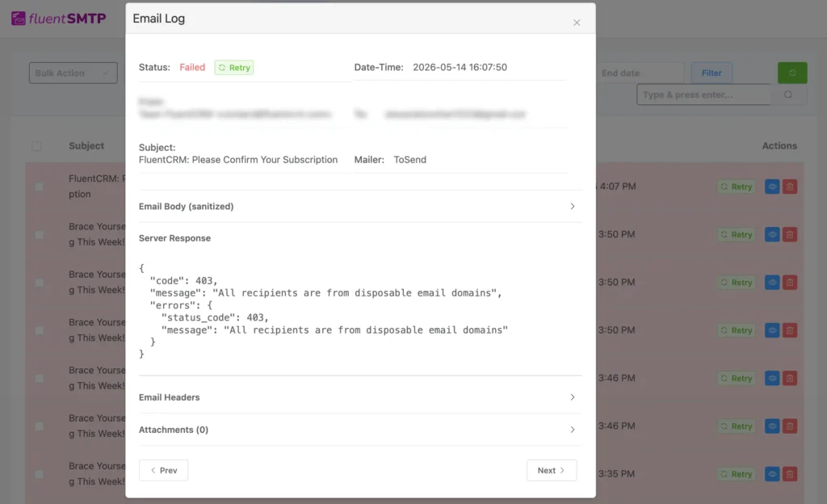The width and height of the screenshot is (827, 504).
Task: Check the checkbox of the second 3:50 PM row
Action: click(x=39, y=283)
